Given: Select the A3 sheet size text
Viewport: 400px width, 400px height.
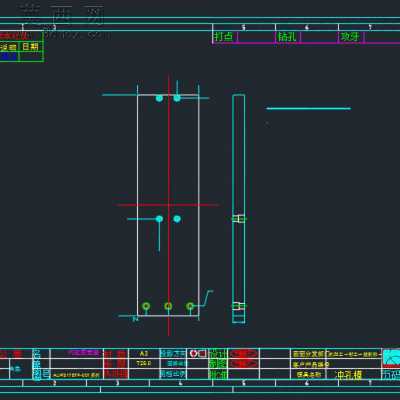Looking at the screenshot, I should click(x=144, y=354).
